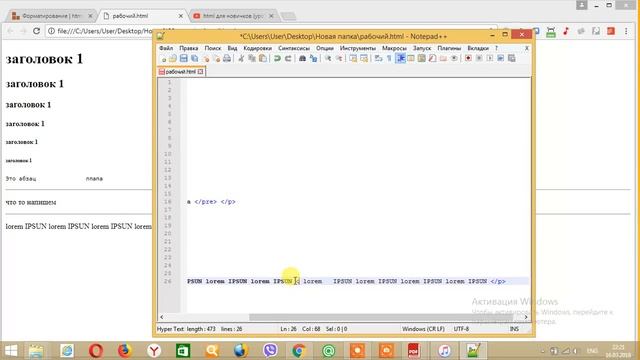Click Save recorded macro icon
640x360 pixels.
[511, 58]
